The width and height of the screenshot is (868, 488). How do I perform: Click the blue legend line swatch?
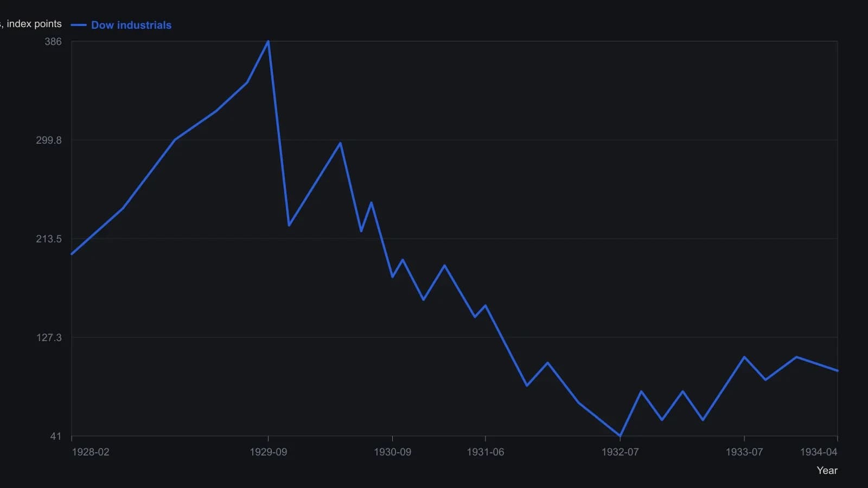click(79, 25)
